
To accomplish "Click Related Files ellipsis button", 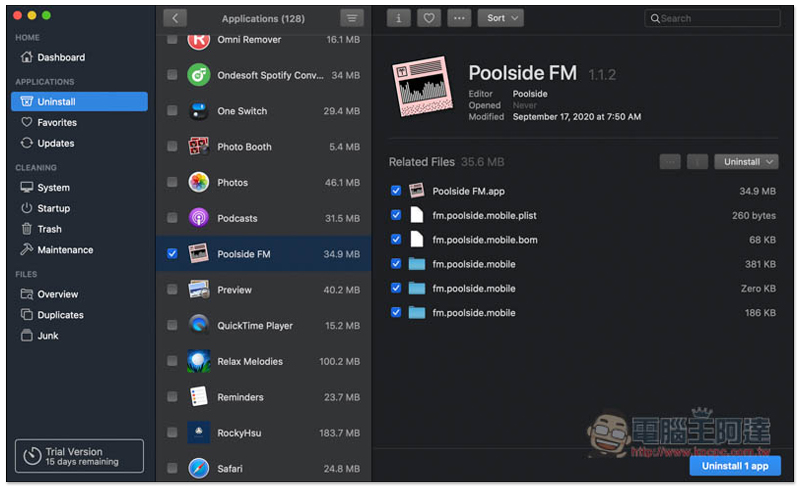I will click(670, 162).
